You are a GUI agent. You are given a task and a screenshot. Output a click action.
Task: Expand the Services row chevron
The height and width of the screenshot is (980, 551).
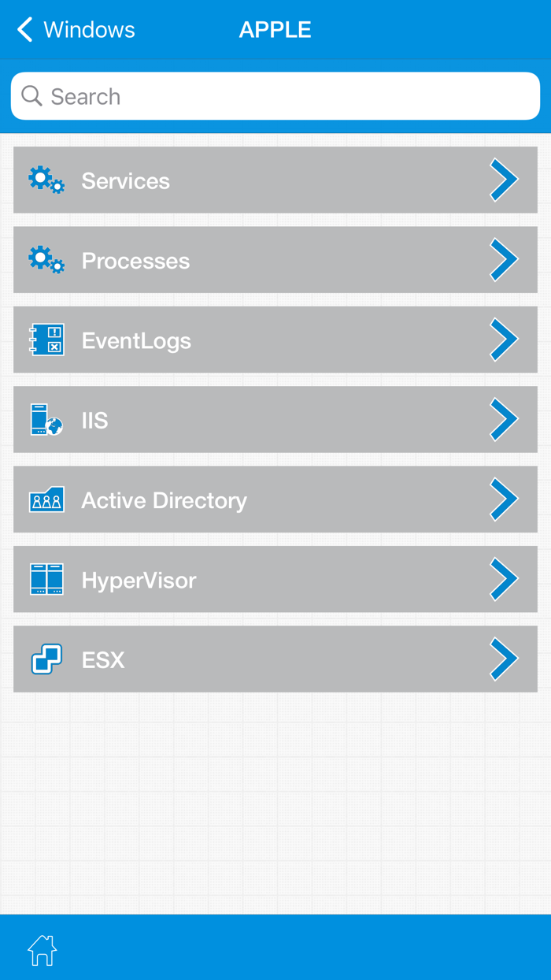(505, 180)
